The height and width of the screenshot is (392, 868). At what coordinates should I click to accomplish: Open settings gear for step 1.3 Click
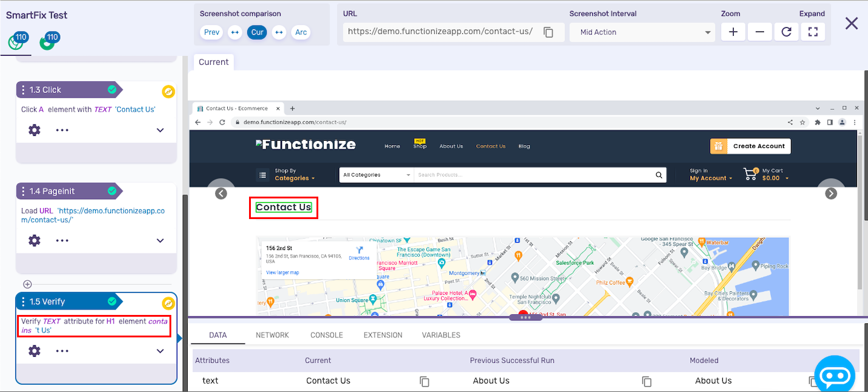[35, 130]
